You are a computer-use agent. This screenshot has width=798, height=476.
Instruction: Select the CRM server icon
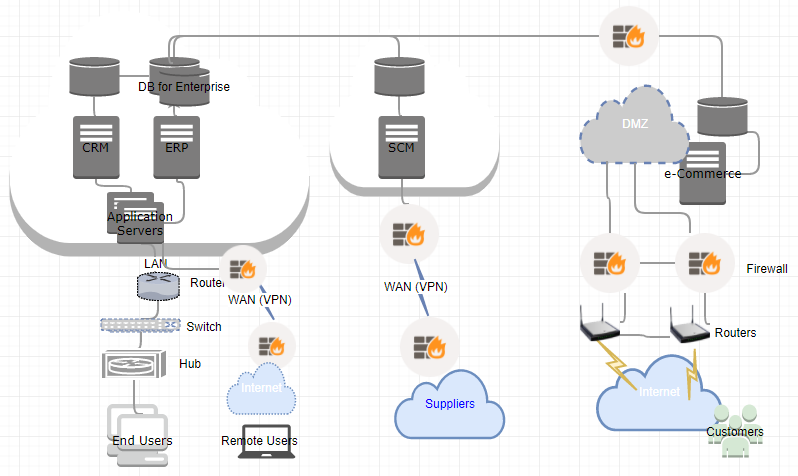[96, 147]
